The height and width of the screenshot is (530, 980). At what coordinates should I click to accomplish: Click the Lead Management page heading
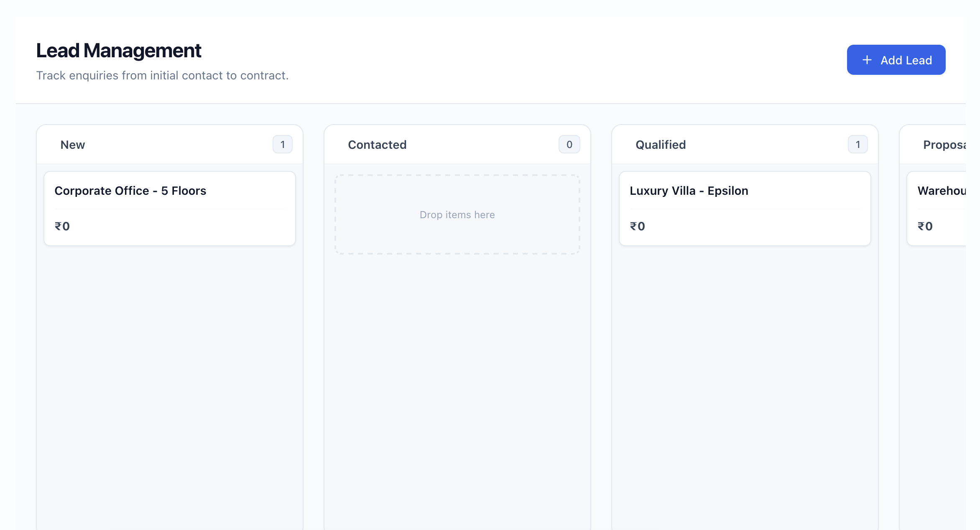click(119, 51)
